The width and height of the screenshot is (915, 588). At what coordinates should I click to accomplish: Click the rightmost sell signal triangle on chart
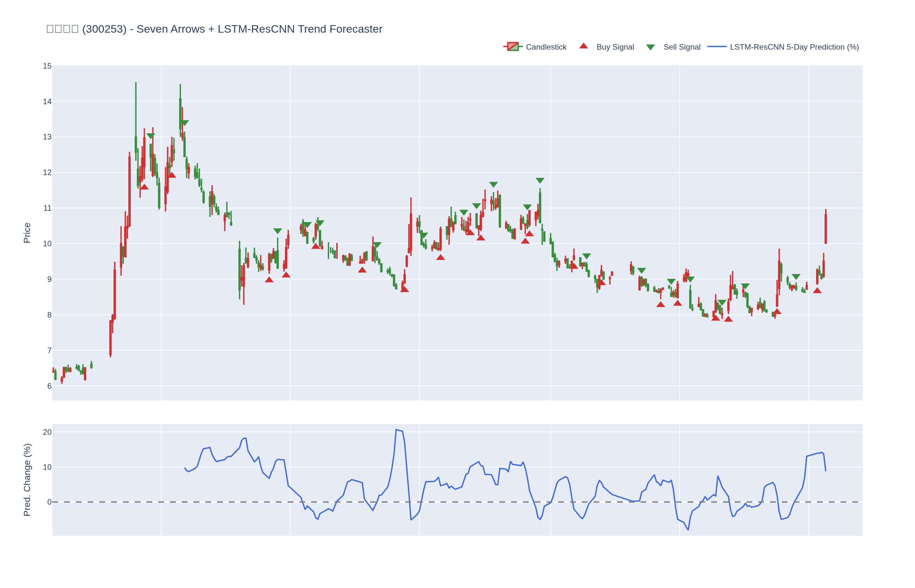coord(796,277)
